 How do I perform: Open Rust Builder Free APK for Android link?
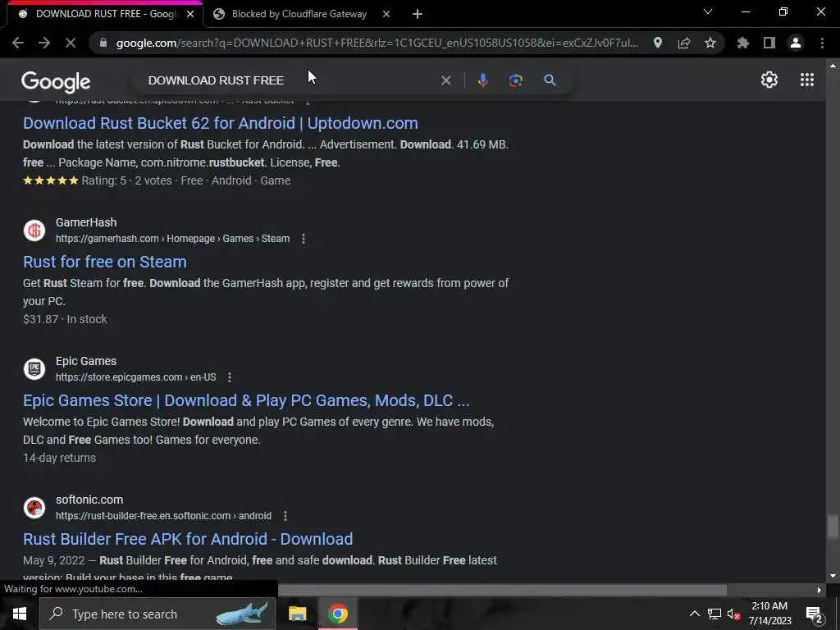[x=188, y=539]
